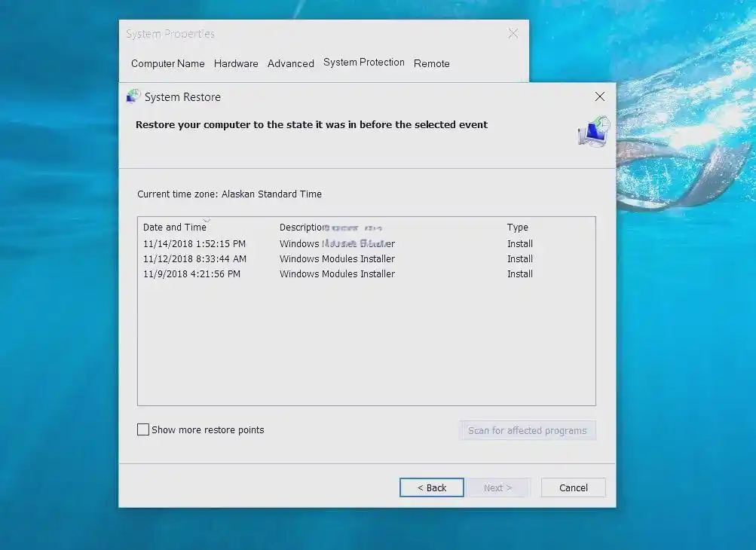The image size is (756, 550).
Task: Select the System Protection tab
Action: (364, 63)
